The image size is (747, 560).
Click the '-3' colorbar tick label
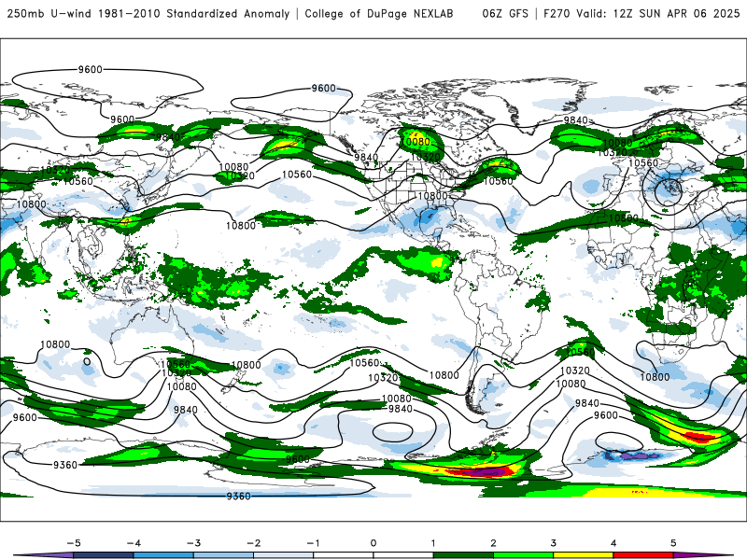coord(193,543)
